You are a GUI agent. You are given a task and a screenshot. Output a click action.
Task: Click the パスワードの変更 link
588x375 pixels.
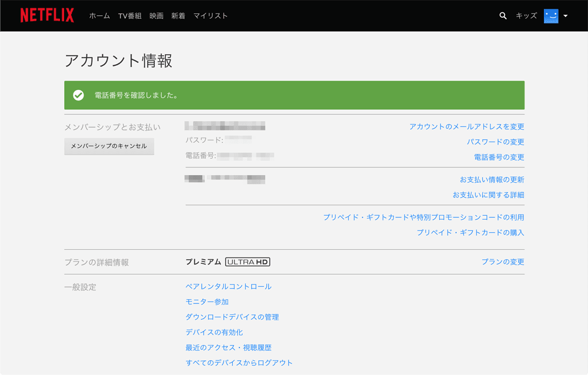[495, 142]
